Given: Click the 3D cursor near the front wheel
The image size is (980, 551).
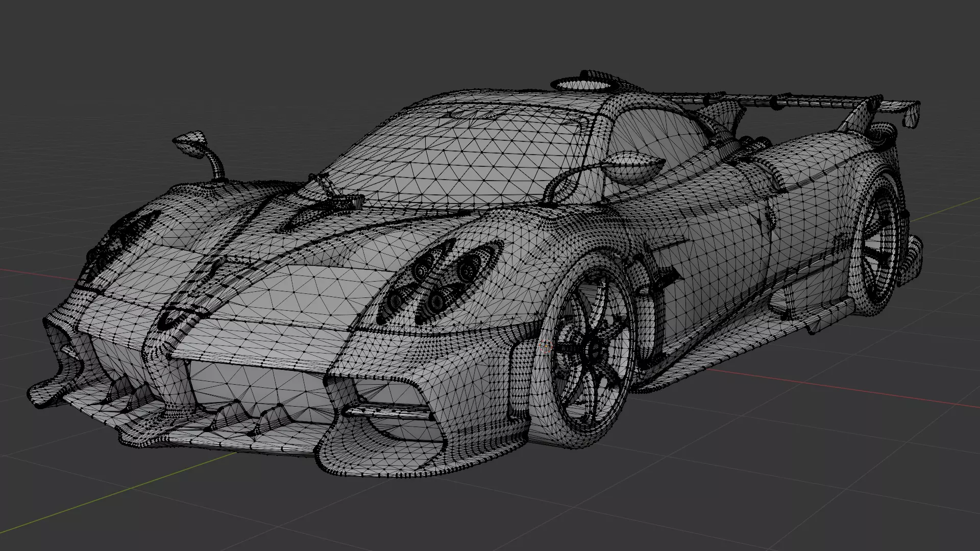Looking at the screenshot, I should point(546,347).
